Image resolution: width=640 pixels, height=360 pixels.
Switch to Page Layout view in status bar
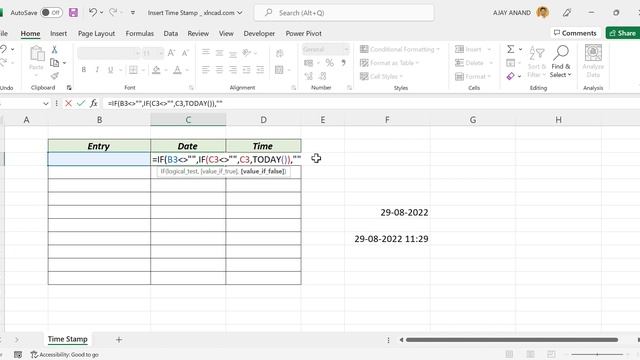[530, 354]
